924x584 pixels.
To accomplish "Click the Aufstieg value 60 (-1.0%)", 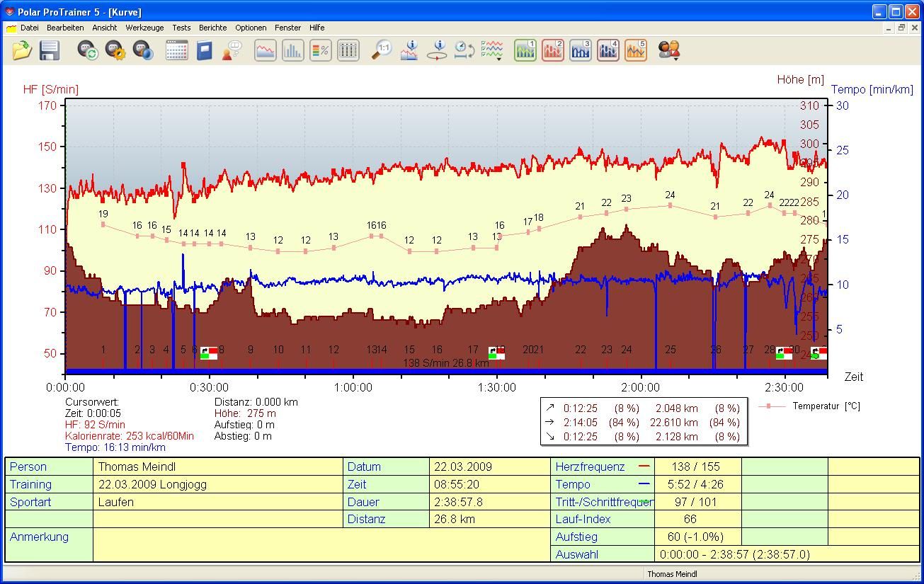I will (x=697, y=537).
